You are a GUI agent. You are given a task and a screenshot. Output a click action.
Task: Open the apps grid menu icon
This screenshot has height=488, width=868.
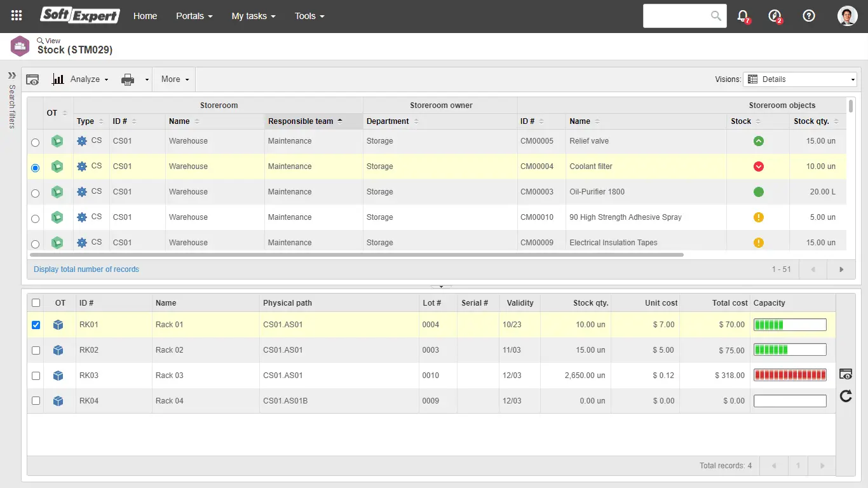tap(17, 16)
